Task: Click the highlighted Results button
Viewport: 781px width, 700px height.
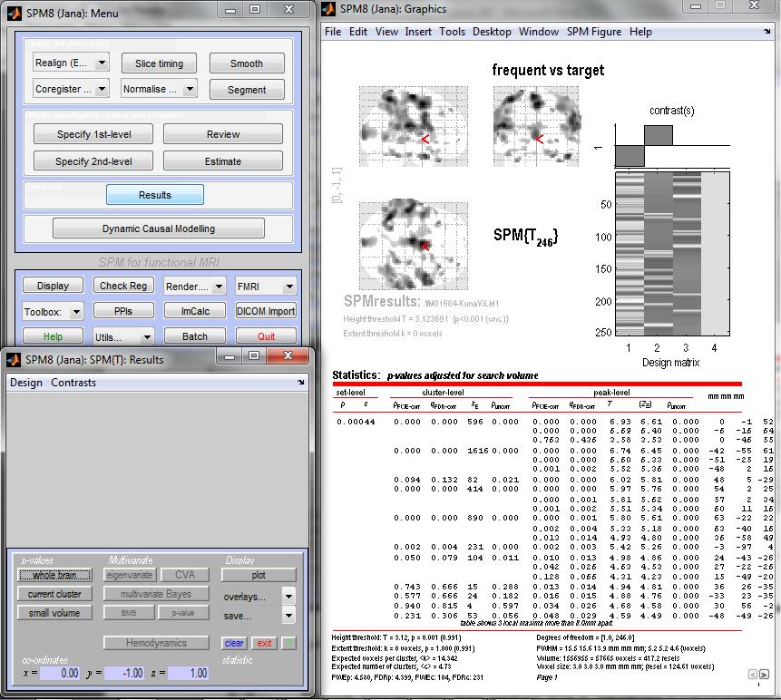Action: pos(155,195)
